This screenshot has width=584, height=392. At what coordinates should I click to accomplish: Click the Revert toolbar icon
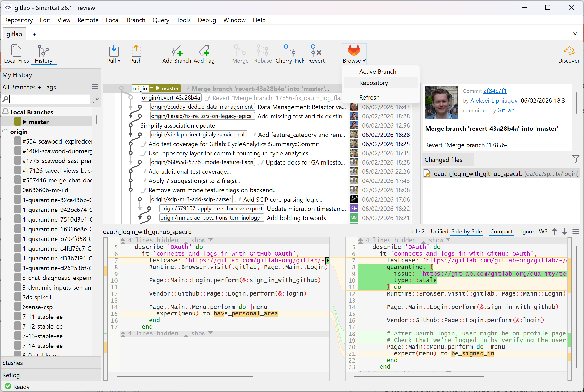316,54
